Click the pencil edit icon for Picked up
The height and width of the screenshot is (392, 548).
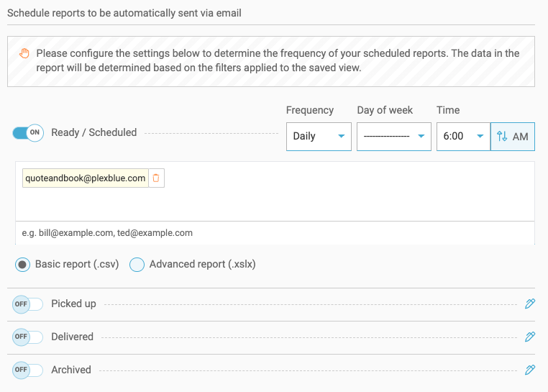[x=530, y=304]
